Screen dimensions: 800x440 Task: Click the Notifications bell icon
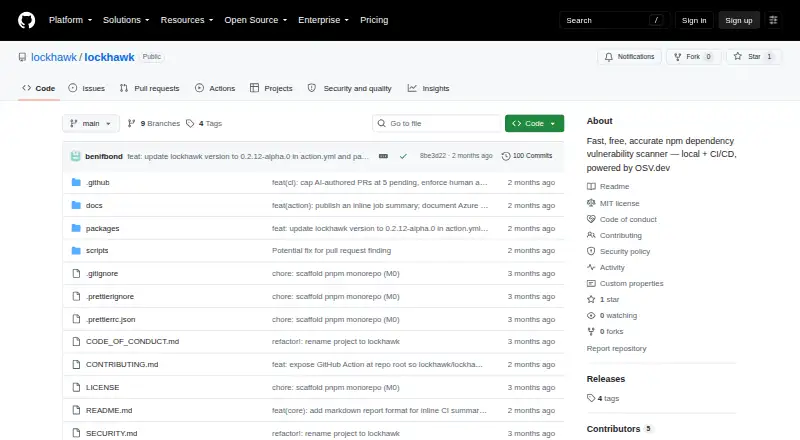pyautogui.click(x=609, y=57)
